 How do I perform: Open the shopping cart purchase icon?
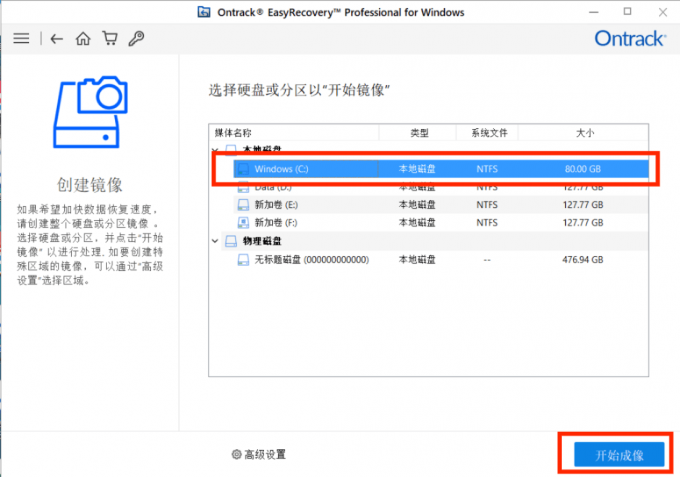pos(110,39)
